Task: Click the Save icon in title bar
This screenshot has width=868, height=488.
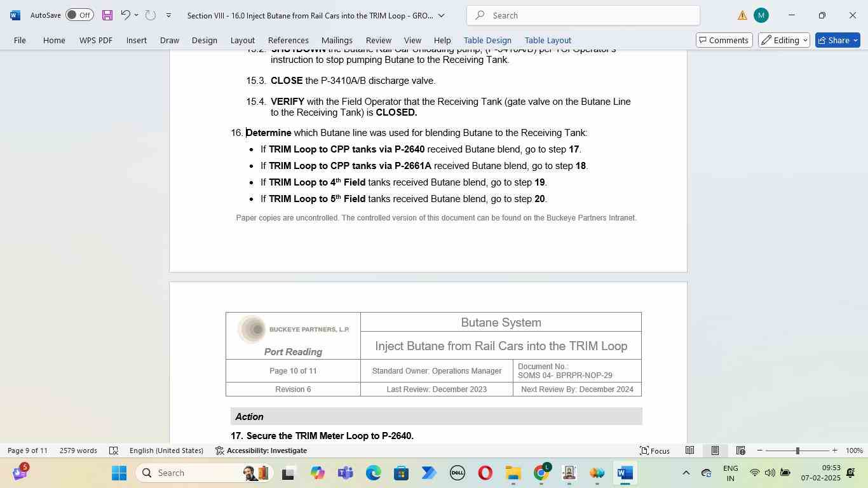Action: tap(107, 15)
